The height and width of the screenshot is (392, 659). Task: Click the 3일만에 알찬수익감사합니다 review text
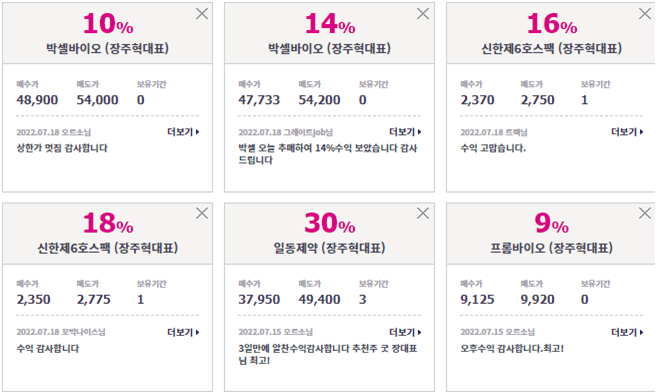click(328, 354)
